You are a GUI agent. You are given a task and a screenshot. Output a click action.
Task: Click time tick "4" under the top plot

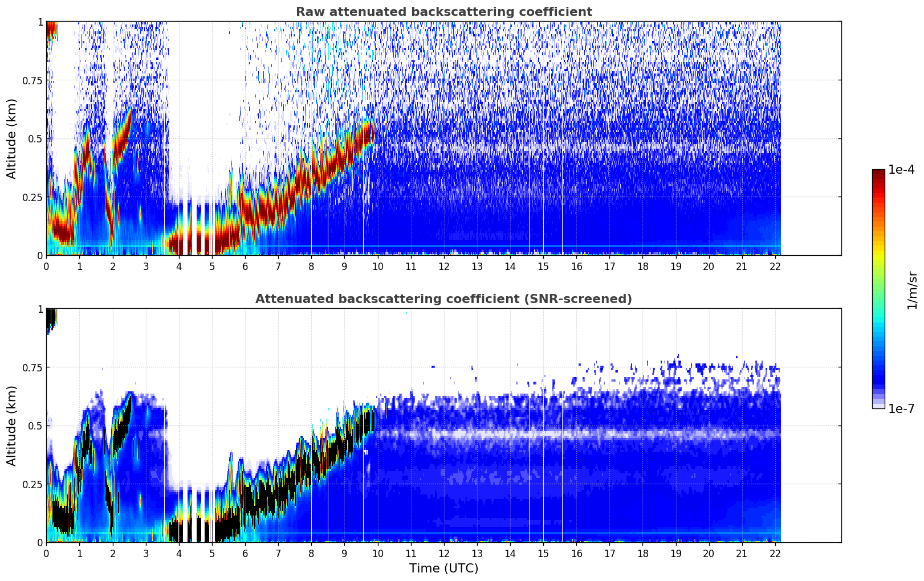(179, 266)
